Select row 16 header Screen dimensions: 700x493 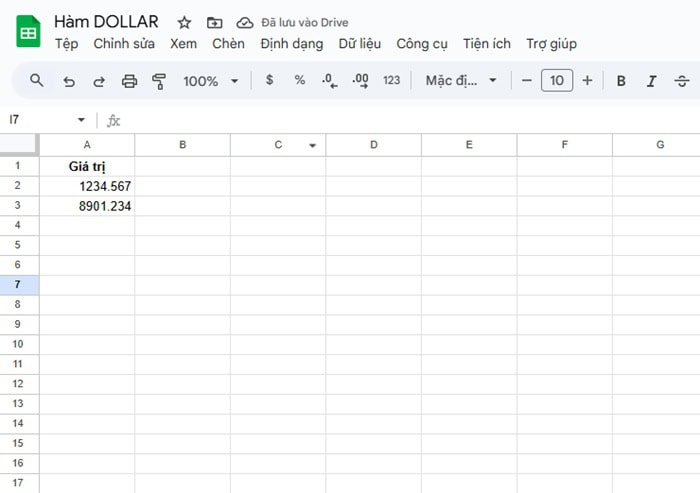pos(18,463)
